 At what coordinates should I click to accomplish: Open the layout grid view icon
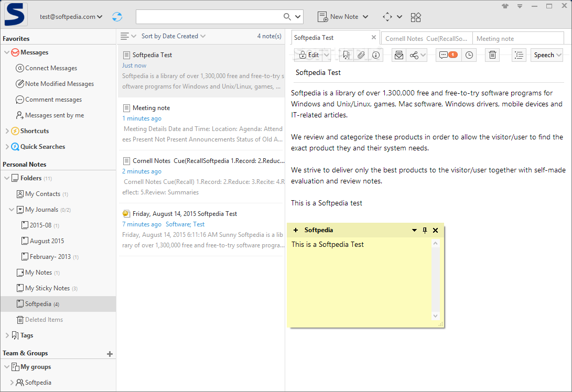tap(416, 17)
